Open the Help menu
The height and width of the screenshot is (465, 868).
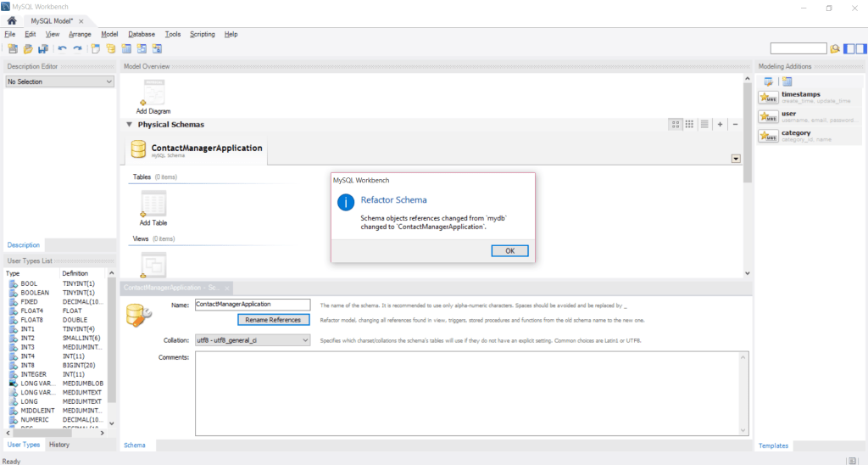pyautogui.click(x=231, y=34)
